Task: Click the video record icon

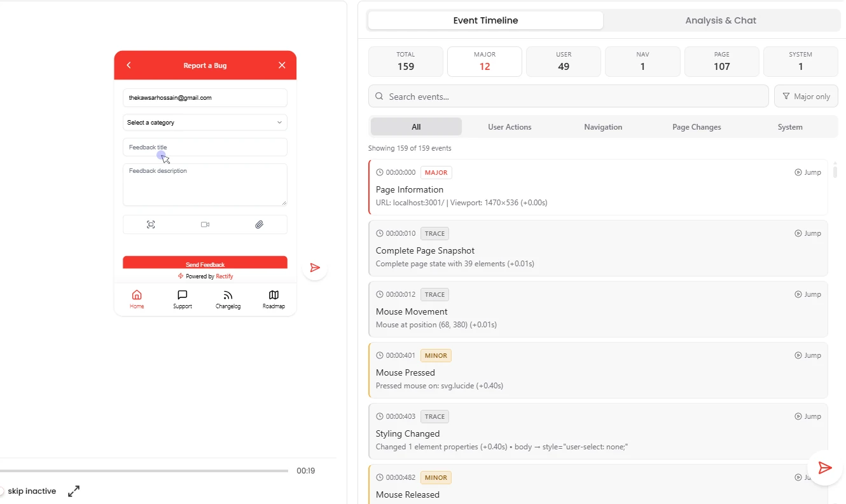Action: tap(205, 224)
